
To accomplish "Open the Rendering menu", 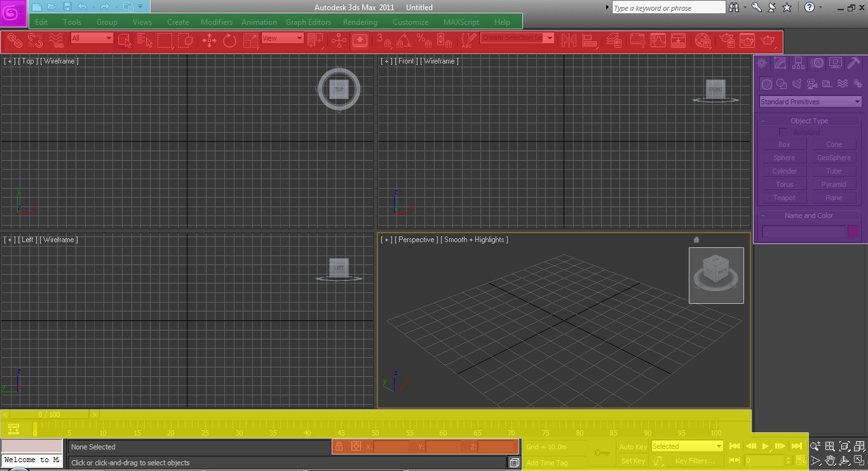I will pyautogui.click(x=360, y=22).
